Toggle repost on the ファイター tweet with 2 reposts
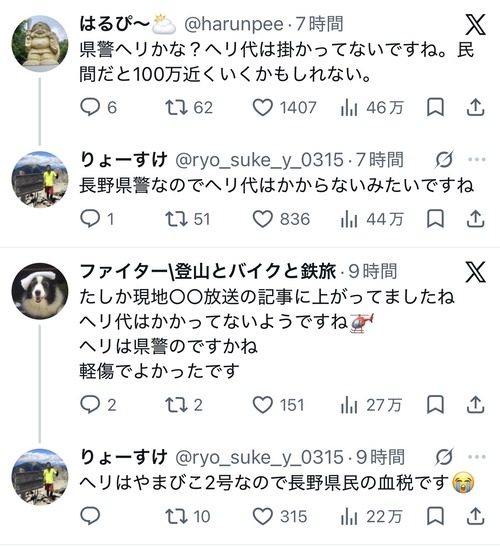The image size is (500, 547). [176, 405]
